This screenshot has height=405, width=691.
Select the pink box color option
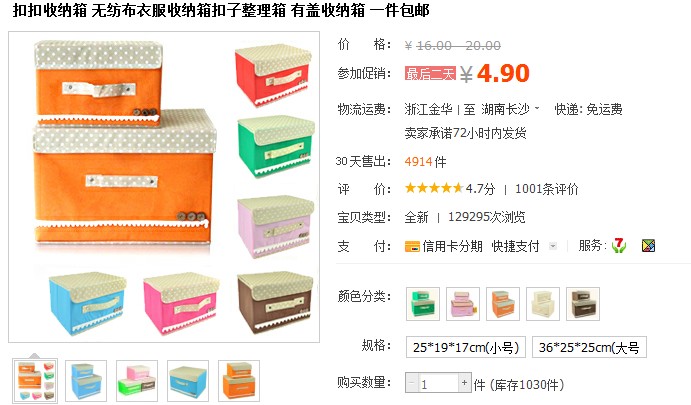click(463, 304)
